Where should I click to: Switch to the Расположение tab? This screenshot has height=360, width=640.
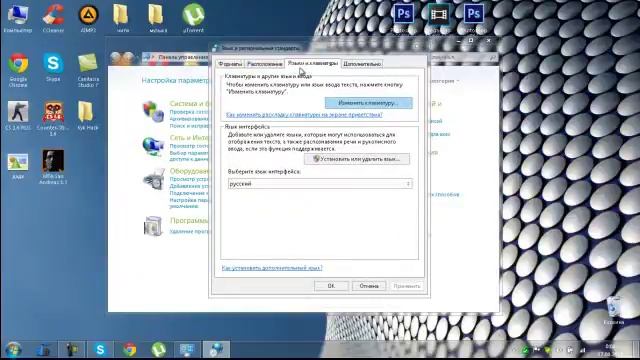[264, 64]
